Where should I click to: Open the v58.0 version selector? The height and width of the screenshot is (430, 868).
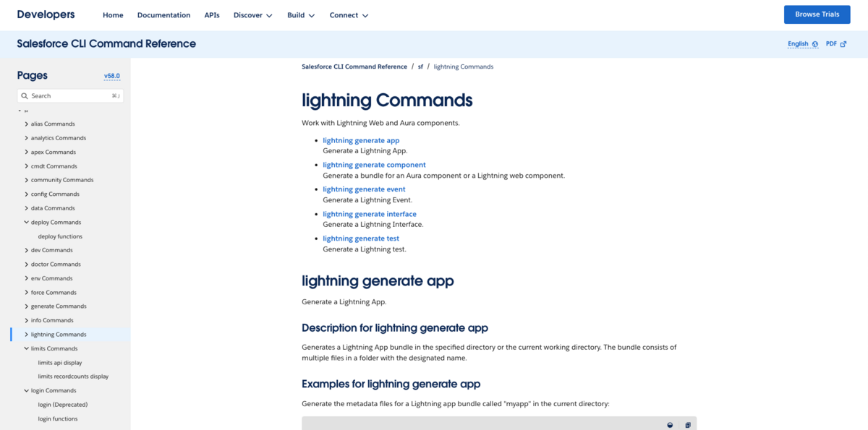pos(112,76)
